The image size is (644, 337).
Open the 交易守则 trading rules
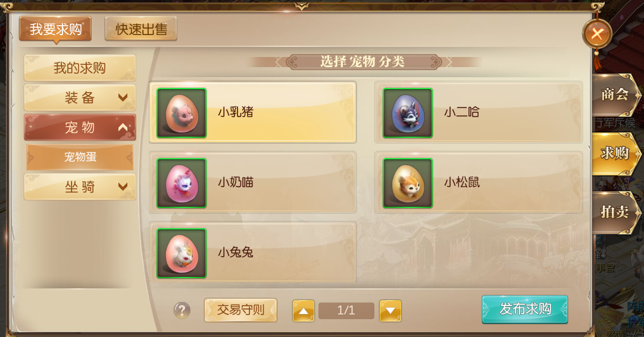pos(240,310)
